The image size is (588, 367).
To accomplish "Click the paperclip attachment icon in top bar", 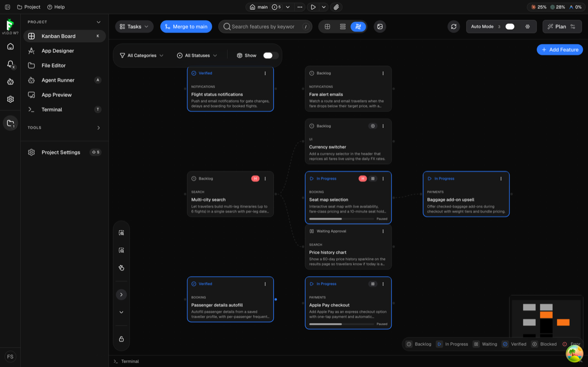I will (336, 7).
